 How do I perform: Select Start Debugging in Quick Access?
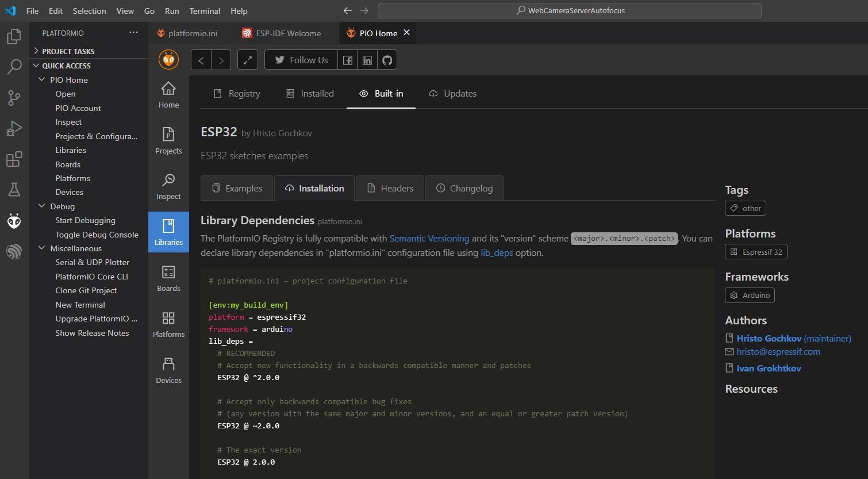coord(85,220)
